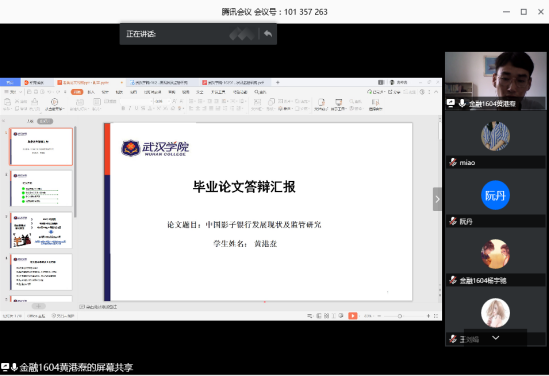
Task: Click the Bold formatting icon
Action: point(123,109)
